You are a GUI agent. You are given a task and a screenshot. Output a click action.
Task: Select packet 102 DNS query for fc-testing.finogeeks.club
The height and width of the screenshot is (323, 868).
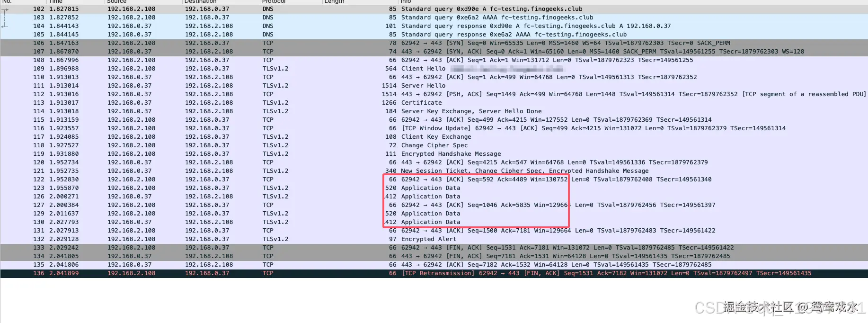tap(434, 9)
